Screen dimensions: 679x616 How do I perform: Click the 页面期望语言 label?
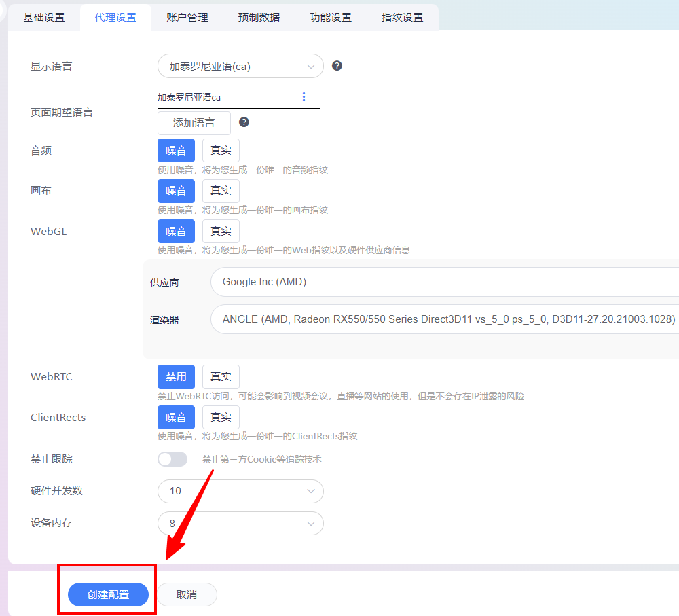(62, 113)
